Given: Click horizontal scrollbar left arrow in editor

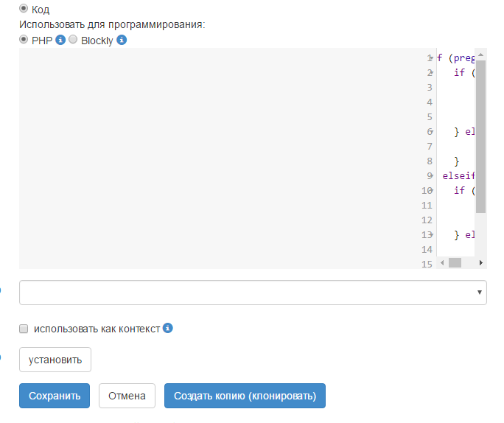Looking at the screenshot, I should [x=442, y=262].
